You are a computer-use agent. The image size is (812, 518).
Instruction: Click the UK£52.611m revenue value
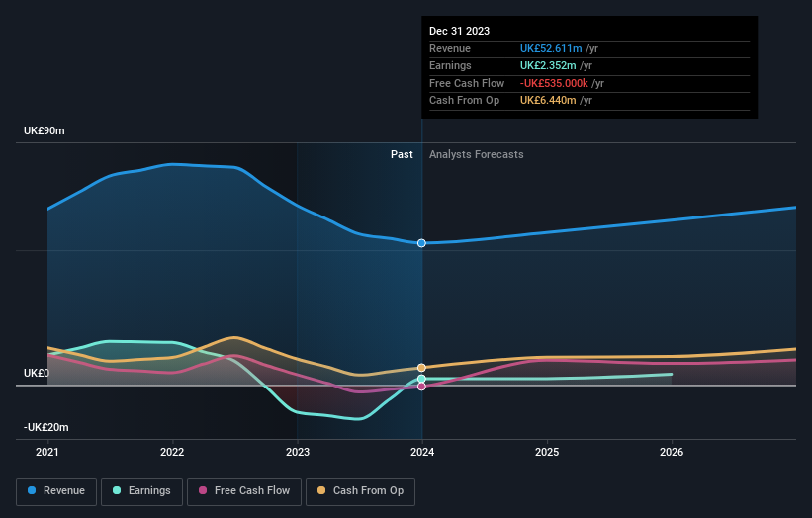click(x=551, y=48)
